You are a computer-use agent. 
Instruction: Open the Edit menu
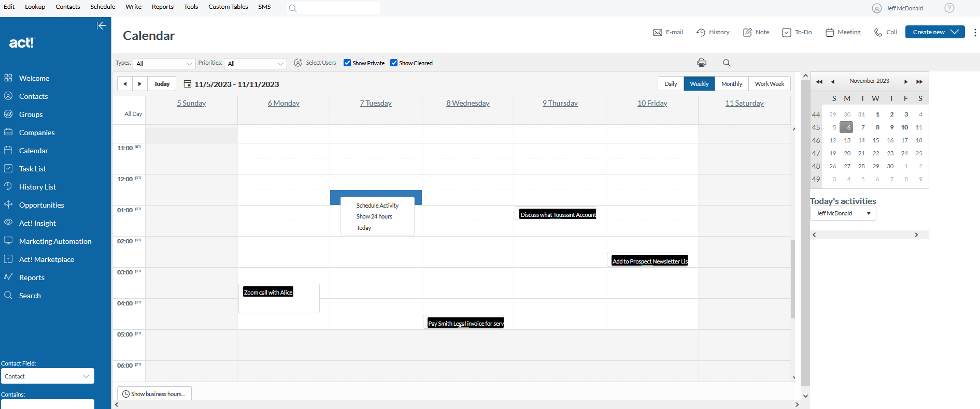tap(9, 7)
